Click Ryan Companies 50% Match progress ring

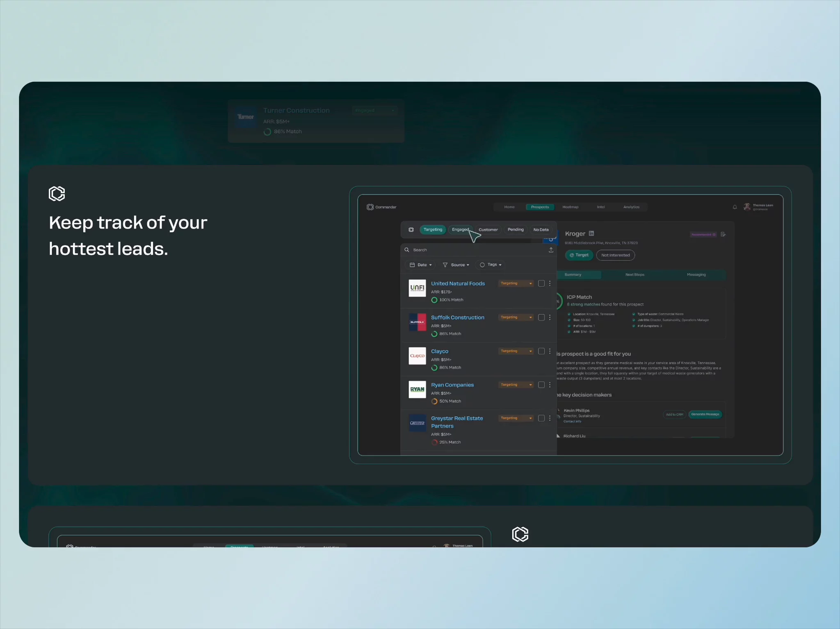[434, 401]
